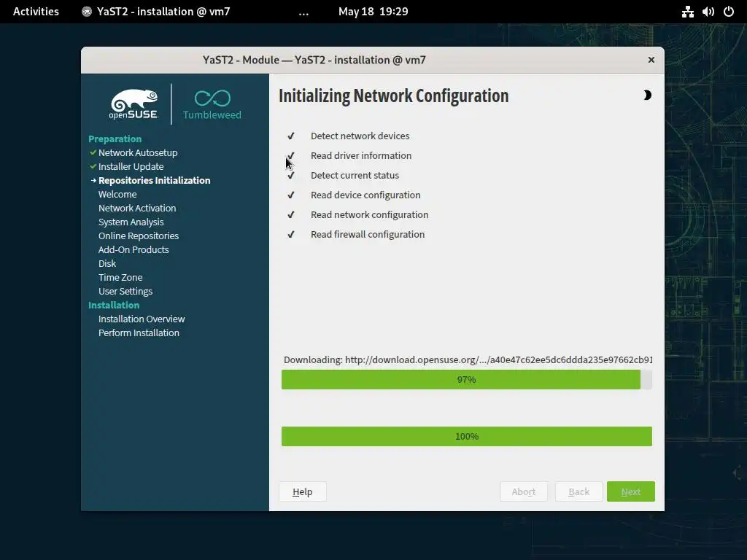Click the Read device configuration text
The height and width of the screenshot is (560, 747).
pos(365,195)
